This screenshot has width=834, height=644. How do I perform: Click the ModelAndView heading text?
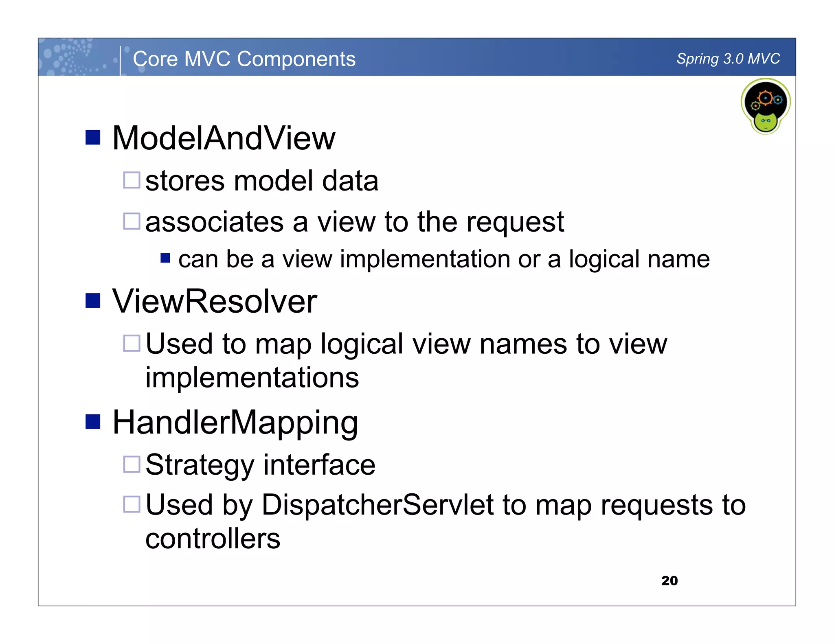224,138
